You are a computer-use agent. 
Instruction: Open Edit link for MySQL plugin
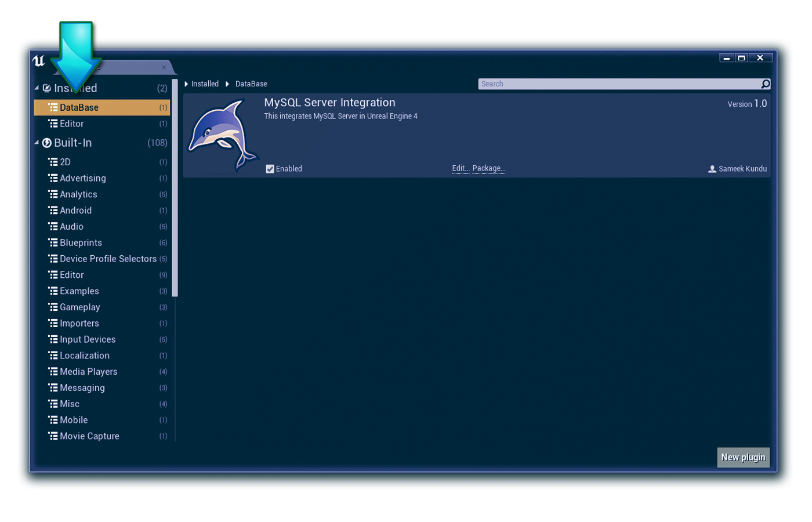pyautogui.click(x=461, y=168)
